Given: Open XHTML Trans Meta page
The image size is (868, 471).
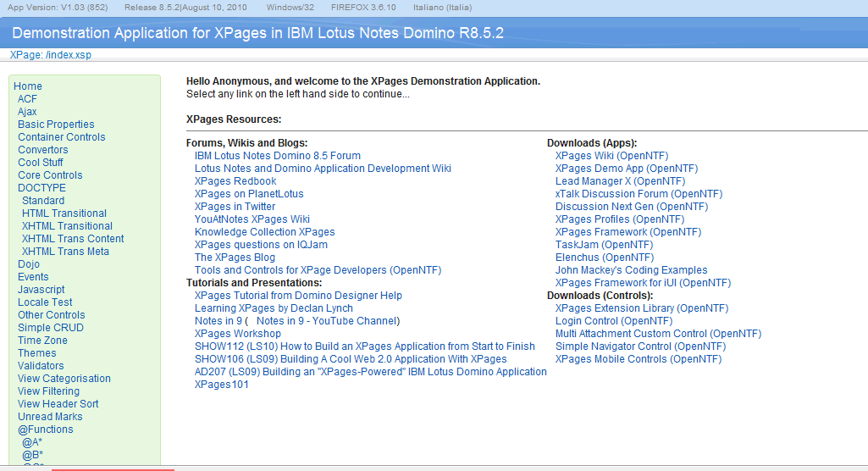Looking at the screenshot, I should (65, 252).
